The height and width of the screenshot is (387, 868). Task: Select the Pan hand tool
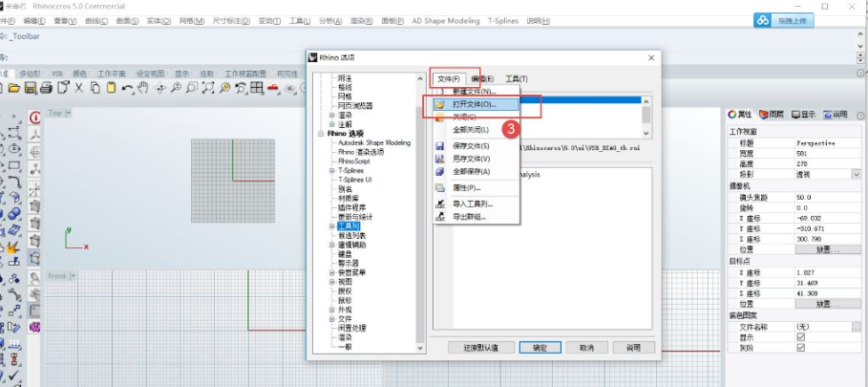144,88
